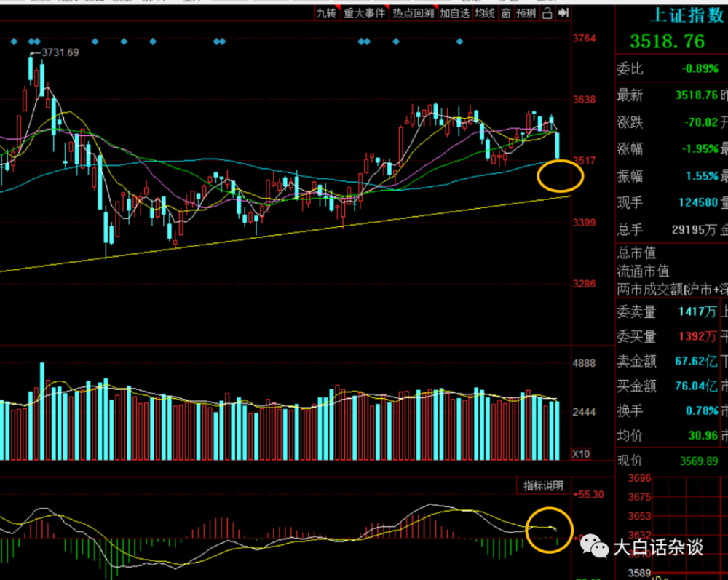Screen dimensions: 728x580
Task: Click the rightmost blue diamond event marker
Action: pyautogui.click(x=459, y=41)
